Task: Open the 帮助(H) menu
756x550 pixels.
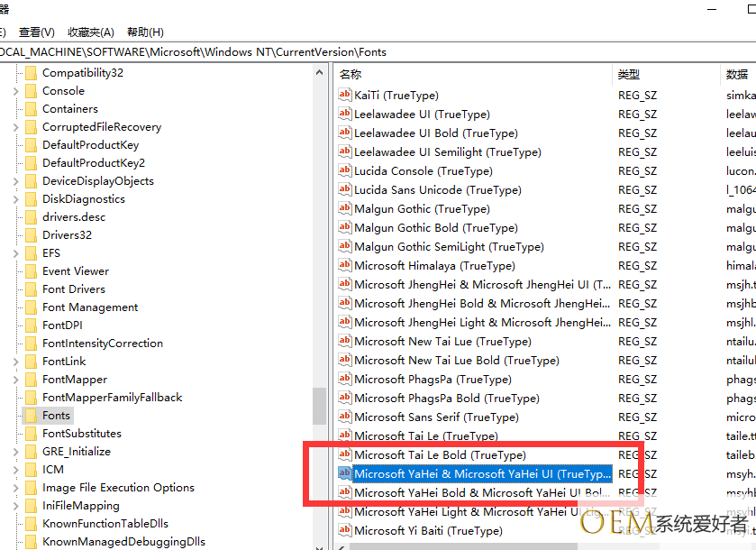Action: 145,32
